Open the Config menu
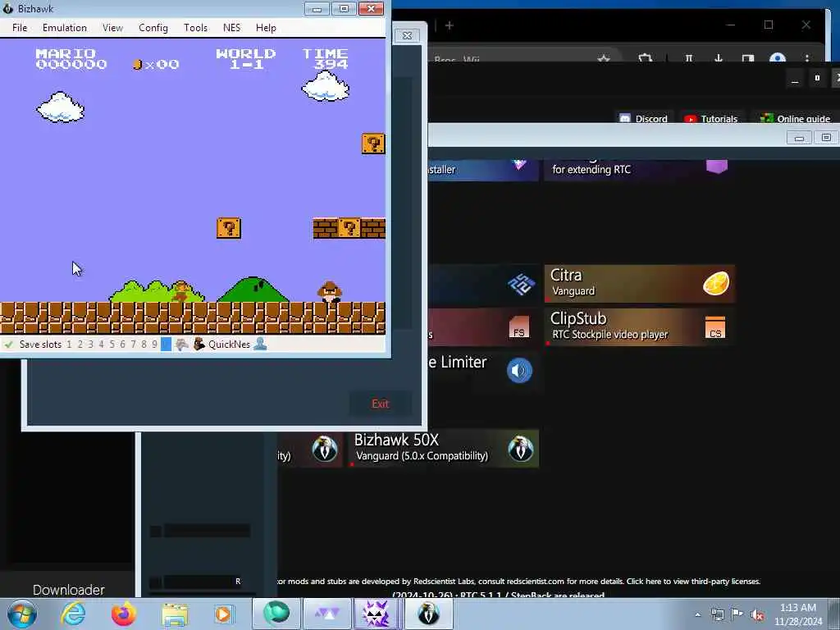The width and height of the screenshot is (840, 630). 153,28
